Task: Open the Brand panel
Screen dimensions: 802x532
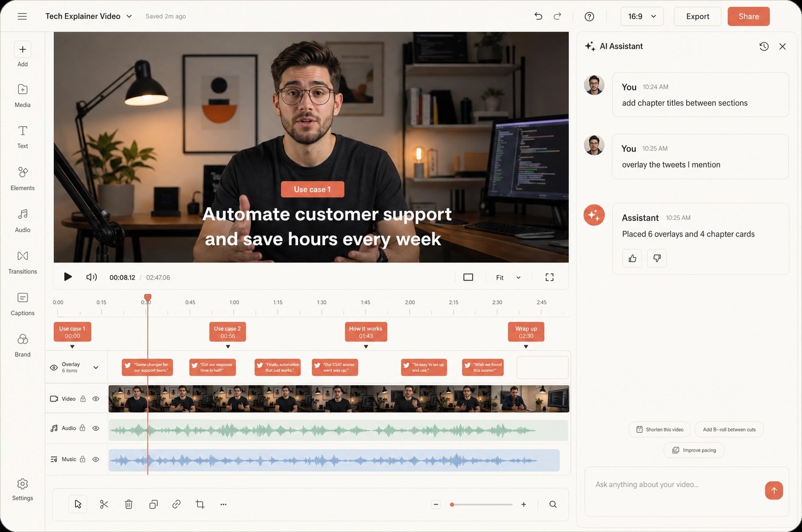Action: 22,345
